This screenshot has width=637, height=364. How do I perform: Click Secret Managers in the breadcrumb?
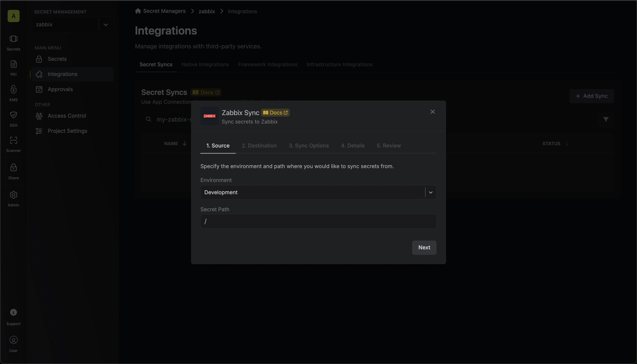[164, 11]
